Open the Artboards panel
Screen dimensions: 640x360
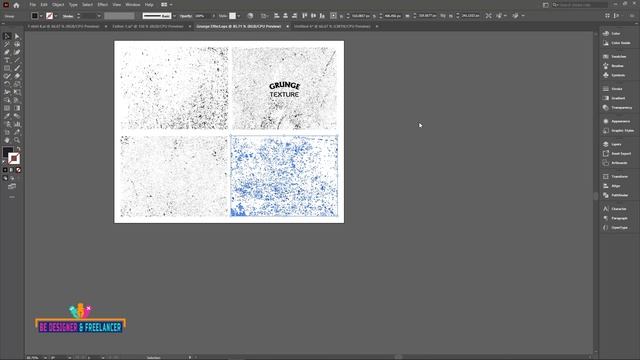(616, 163)
